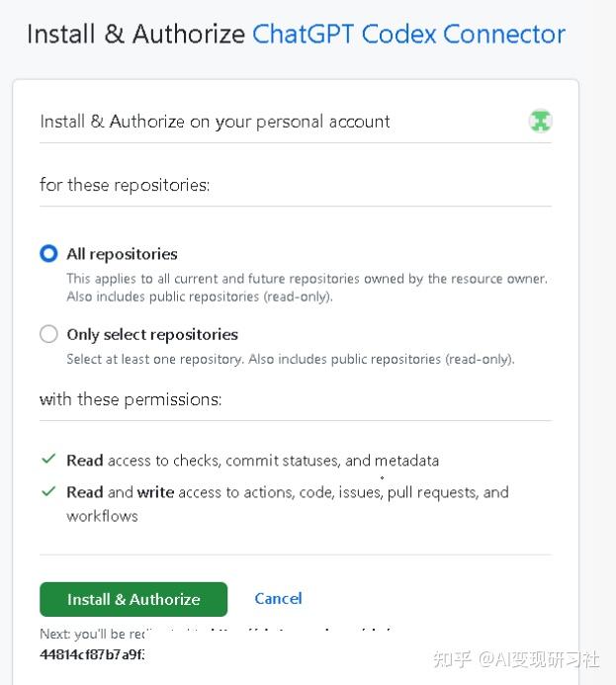Select the All repositories radio button
Screen dimensions: 616x685
[48, 254]
